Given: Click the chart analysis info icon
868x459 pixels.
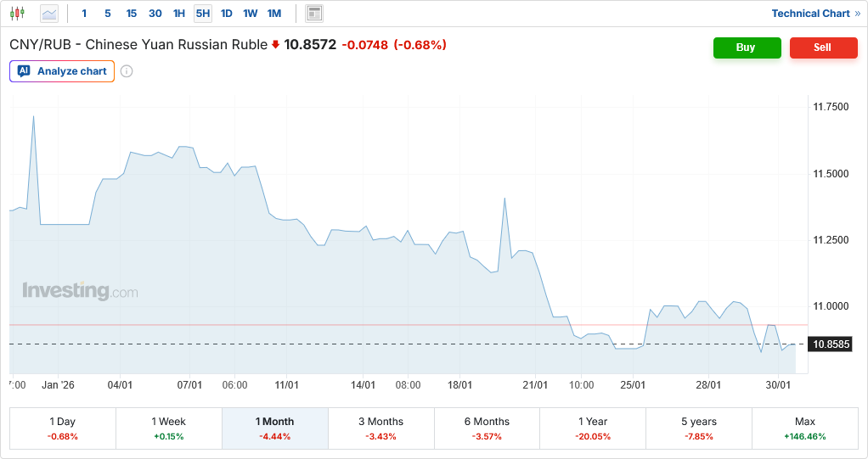Looking at the screenshot, I should coord(127,71).
